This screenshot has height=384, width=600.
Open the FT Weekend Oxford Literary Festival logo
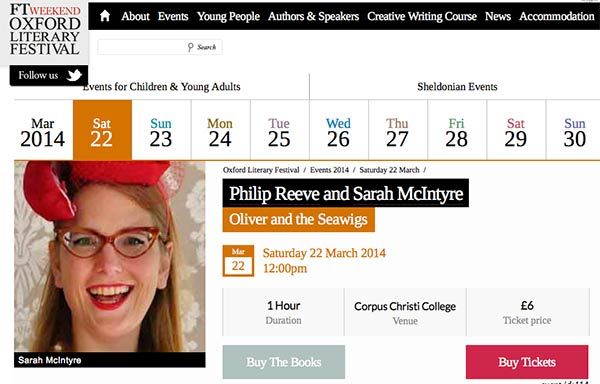(45, 30)
